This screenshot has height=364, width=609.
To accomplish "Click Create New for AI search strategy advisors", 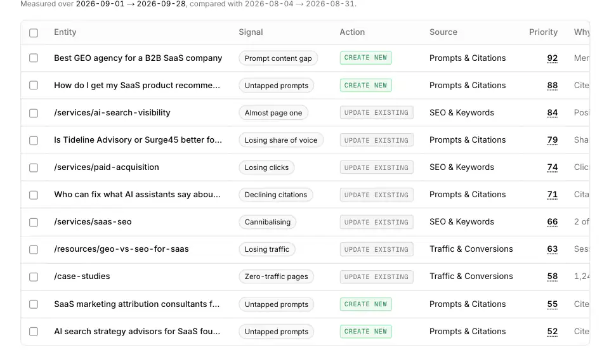I will coord(365,332).
